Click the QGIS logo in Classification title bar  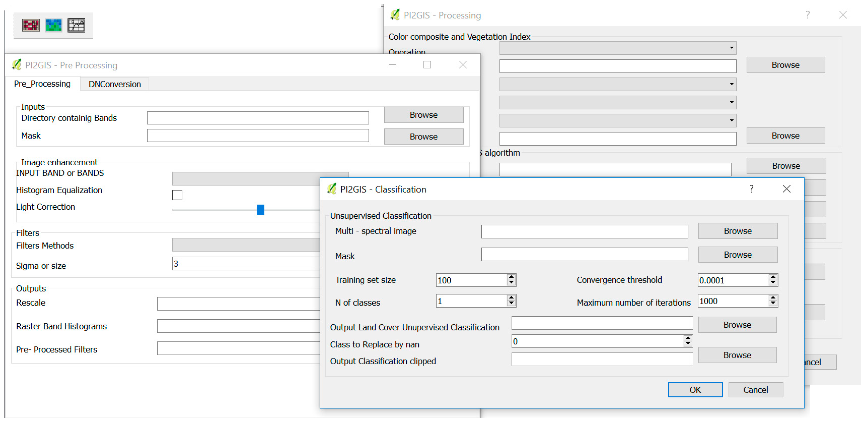point(332,189)
